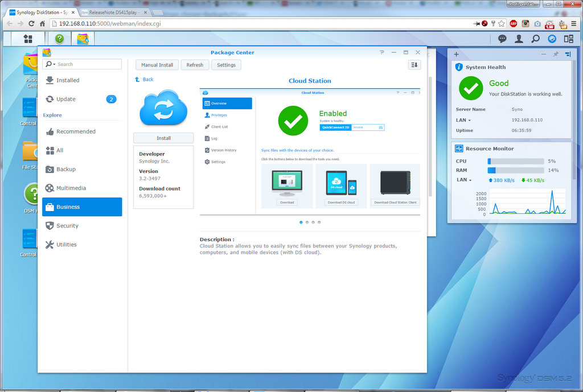Open File Station desktop shortcut
Viewport: 583px width, 392px height.
[x=30, y=155]
